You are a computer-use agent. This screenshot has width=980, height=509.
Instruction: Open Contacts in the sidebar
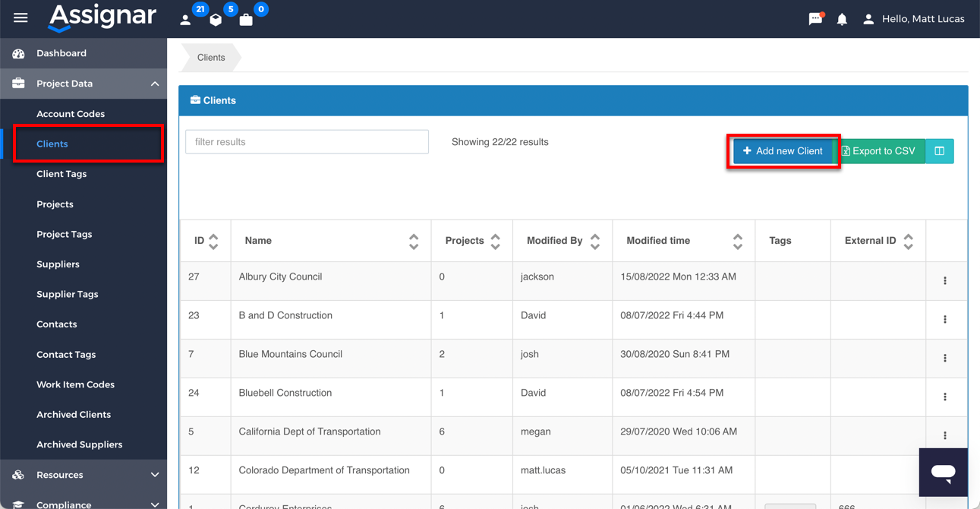pyautogui.click(x=57, y=324)
